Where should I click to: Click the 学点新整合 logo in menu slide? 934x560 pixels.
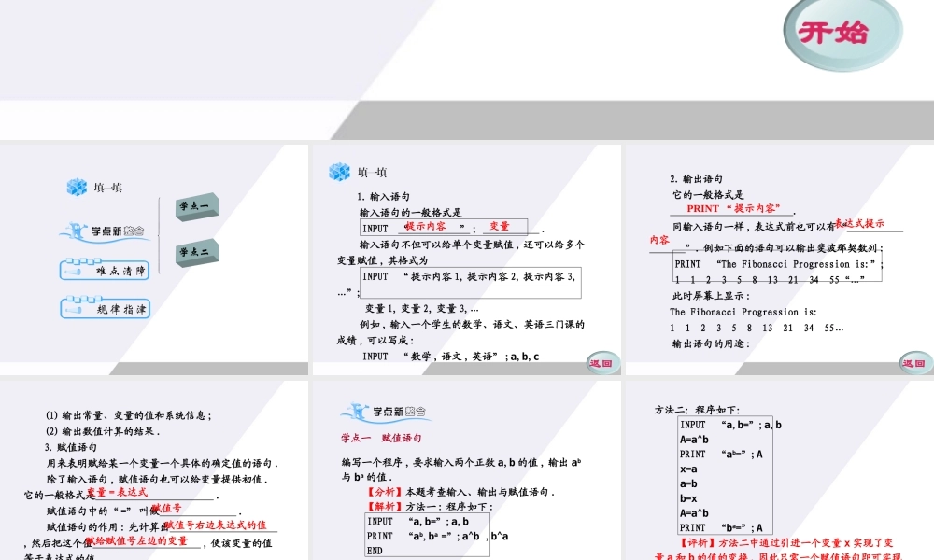103,231
